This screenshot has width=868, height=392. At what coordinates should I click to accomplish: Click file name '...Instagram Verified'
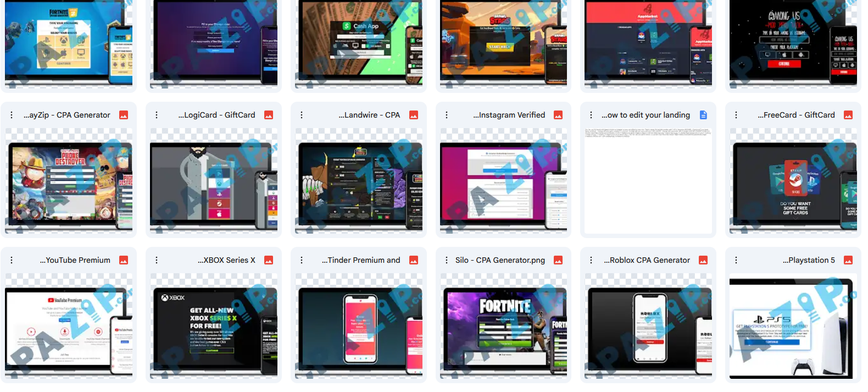click(x=509, y=115)
